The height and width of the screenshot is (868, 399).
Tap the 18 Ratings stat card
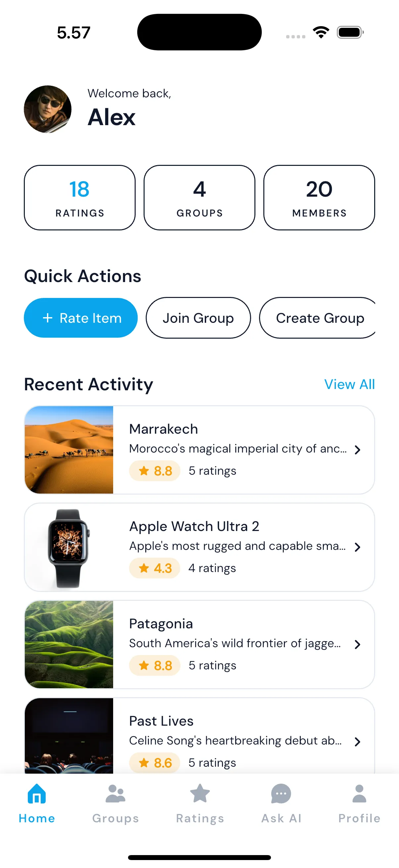[80, 198]
